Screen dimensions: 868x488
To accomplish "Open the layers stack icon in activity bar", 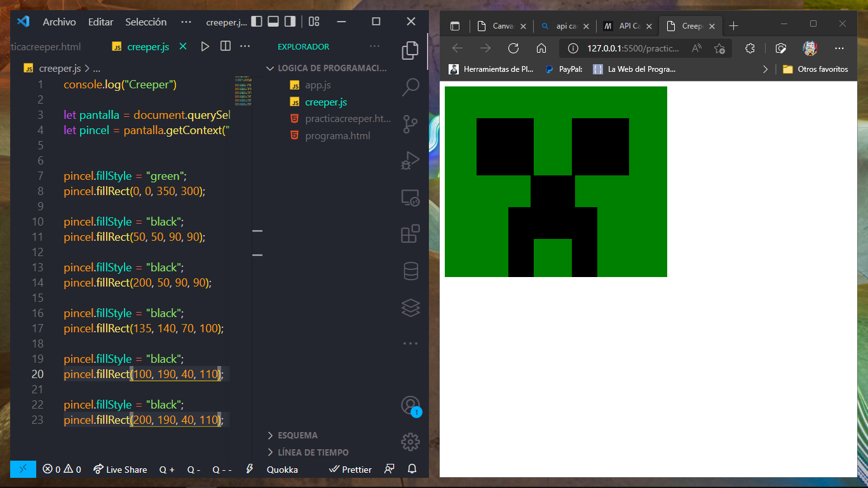I will pos(410,308).
